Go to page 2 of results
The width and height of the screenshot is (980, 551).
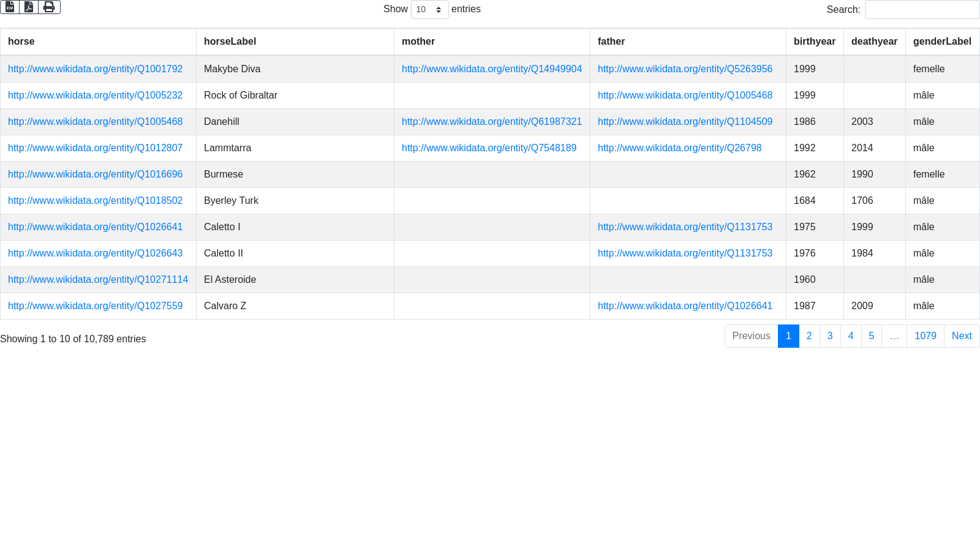click(x=809, y=336)
